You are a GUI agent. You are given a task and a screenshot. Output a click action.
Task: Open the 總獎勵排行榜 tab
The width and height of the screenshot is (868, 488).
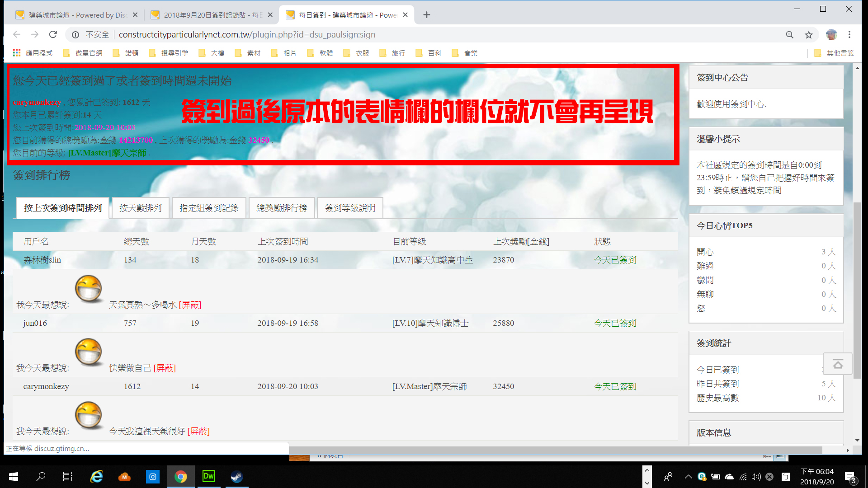[282, 208]
